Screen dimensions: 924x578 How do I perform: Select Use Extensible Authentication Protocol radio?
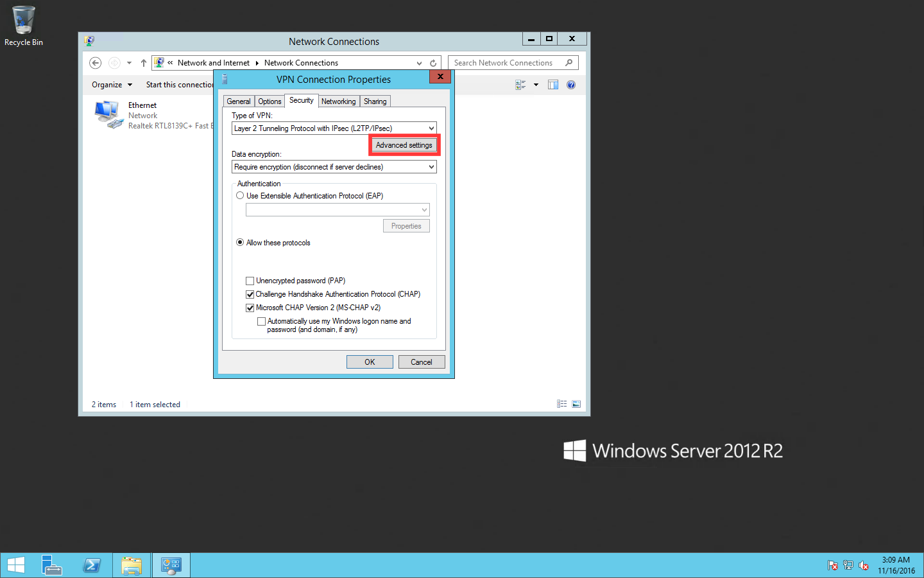[240, 196]
